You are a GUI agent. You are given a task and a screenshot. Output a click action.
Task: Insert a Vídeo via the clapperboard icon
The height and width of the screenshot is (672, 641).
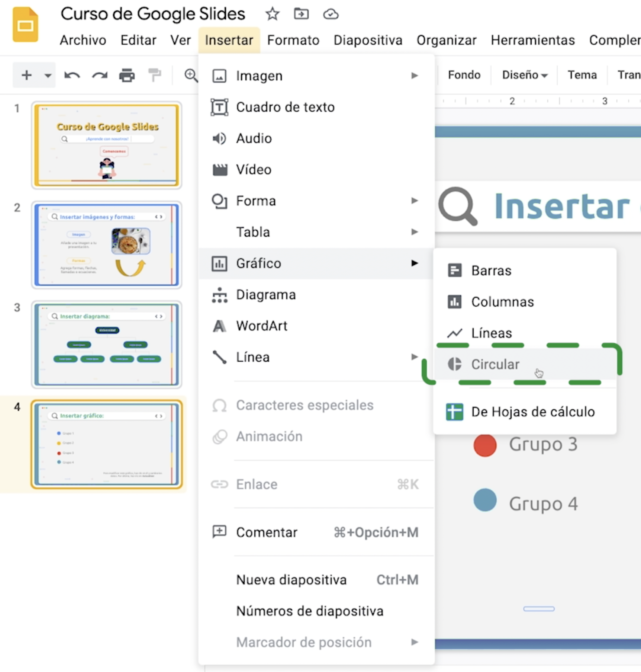pyautogui.click(x=219, y=169)
